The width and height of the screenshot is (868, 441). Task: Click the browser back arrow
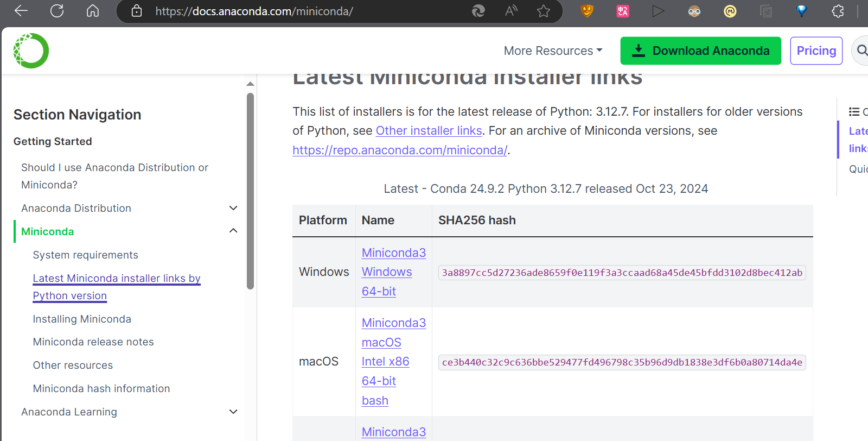(21, 11)
